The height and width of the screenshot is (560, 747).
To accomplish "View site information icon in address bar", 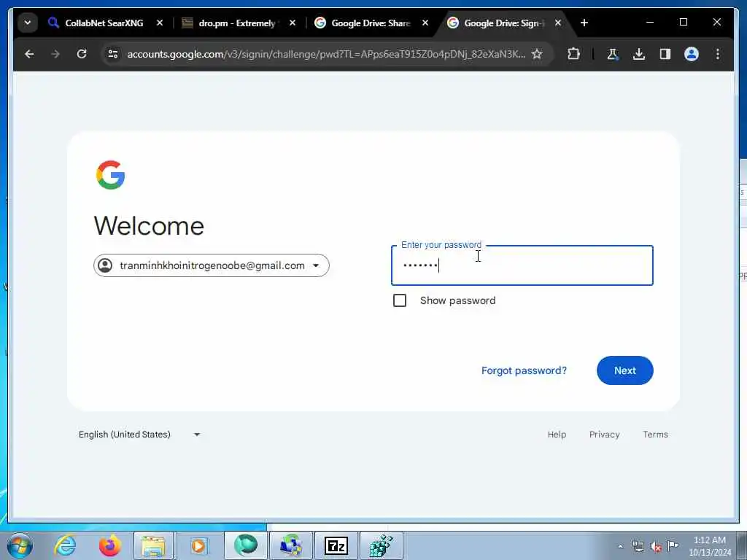I will point(113,54).
